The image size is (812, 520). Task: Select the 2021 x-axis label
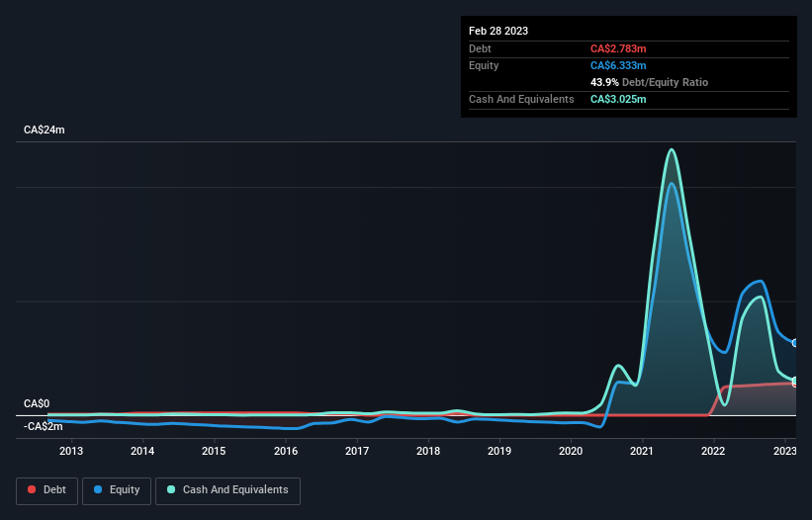[x=642, y=451]
